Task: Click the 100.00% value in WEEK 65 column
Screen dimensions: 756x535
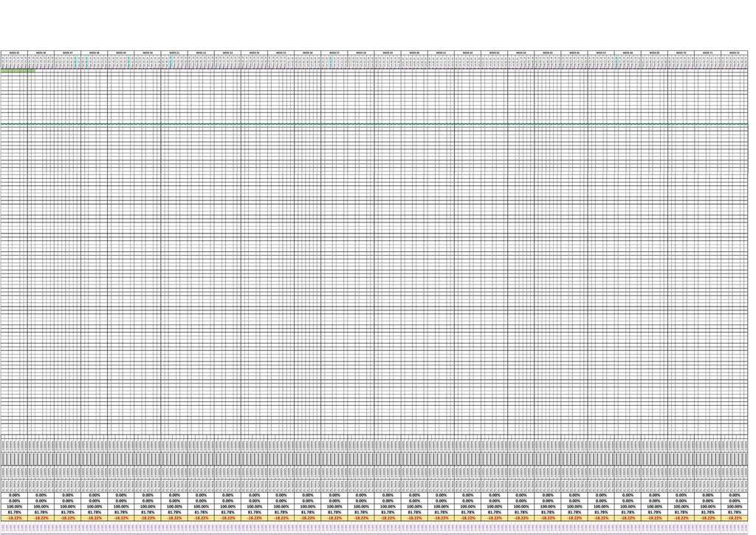Action: [548, 506]
